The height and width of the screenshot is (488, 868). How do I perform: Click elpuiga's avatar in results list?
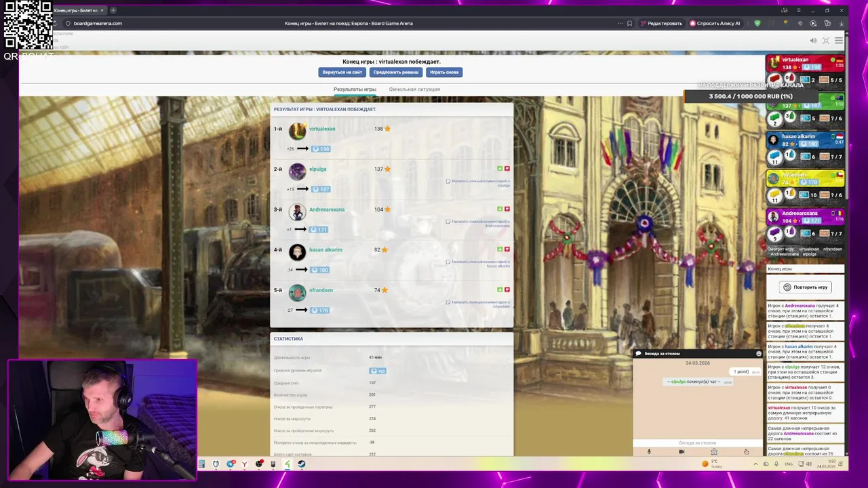(x=297, y=171)
